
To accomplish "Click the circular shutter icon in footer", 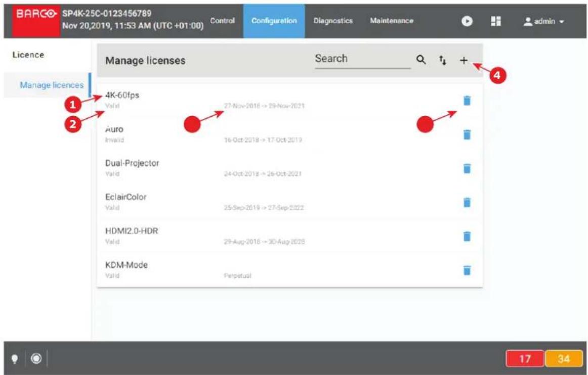I will pos(36,358).
